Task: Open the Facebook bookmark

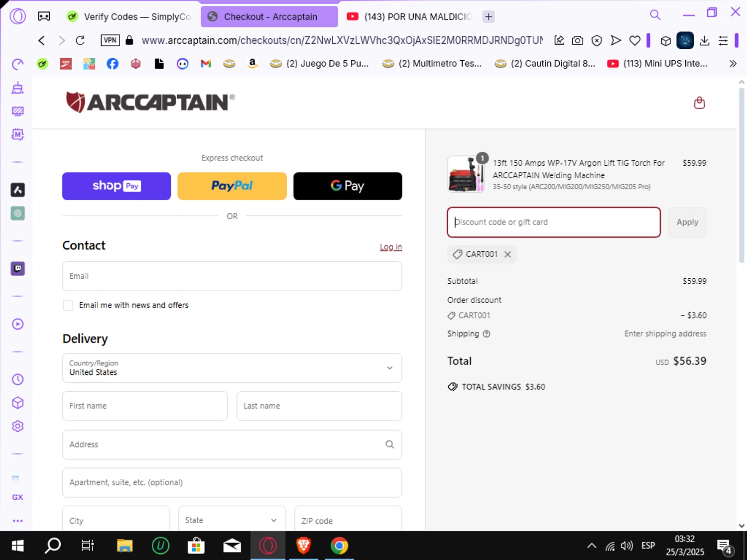Action: [x=113, y=64]
